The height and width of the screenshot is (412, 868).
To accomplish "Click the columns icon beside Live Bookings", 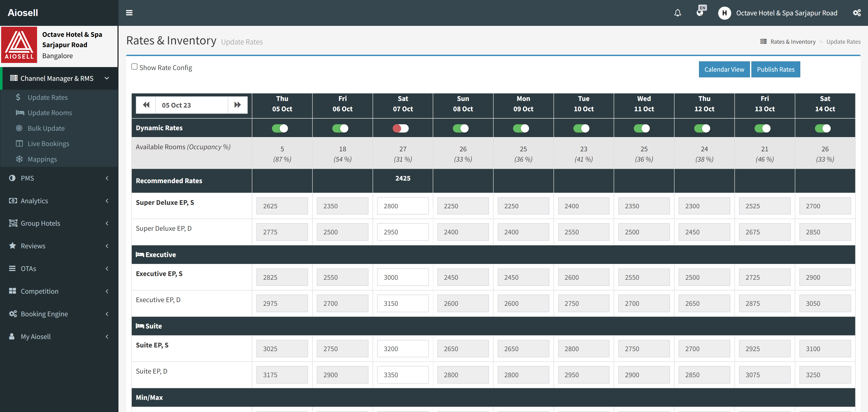I will [x=19, y=143].
